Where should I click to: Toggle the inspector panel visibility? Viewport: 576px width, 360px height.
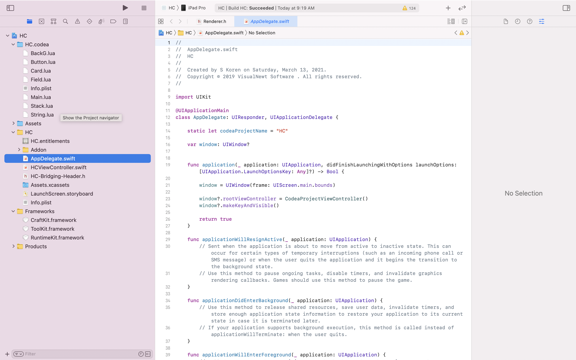[x=566, y=8]
